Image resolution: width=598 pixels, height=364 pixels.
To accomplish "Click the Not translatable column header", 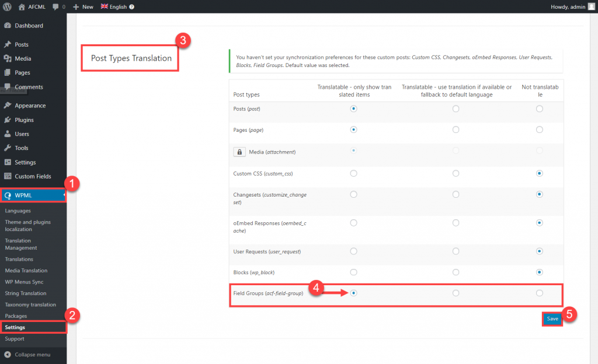I will pyautogui.click(x=540, y=90).
